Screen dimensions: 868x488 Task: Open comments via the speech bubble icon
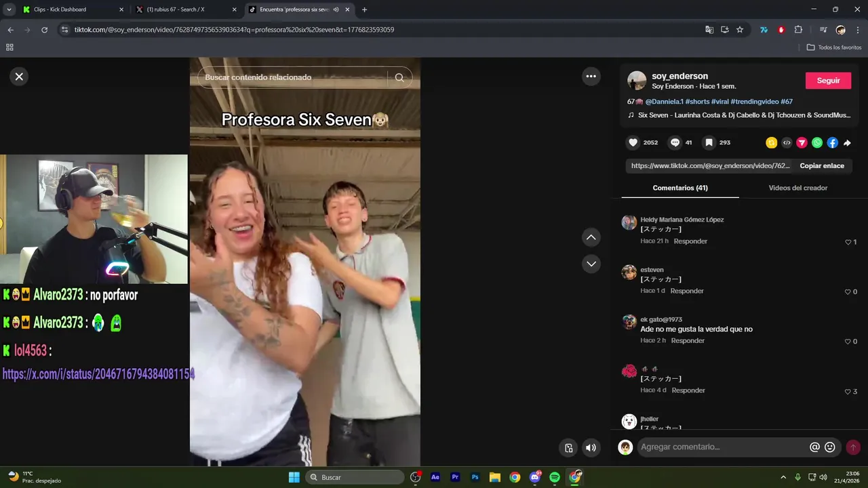click(x=675, y=142)
